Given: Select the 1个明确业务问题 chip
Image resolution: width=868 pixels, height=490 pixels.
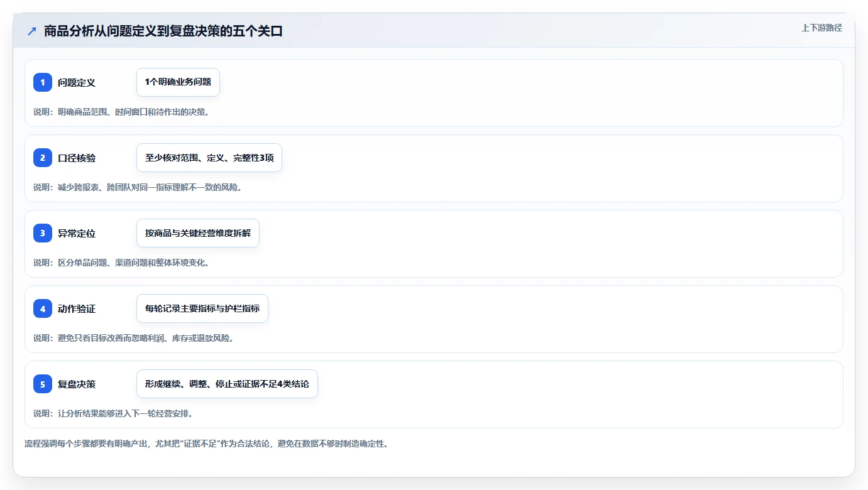Looking at the screenshot, I should click(178, 82).
